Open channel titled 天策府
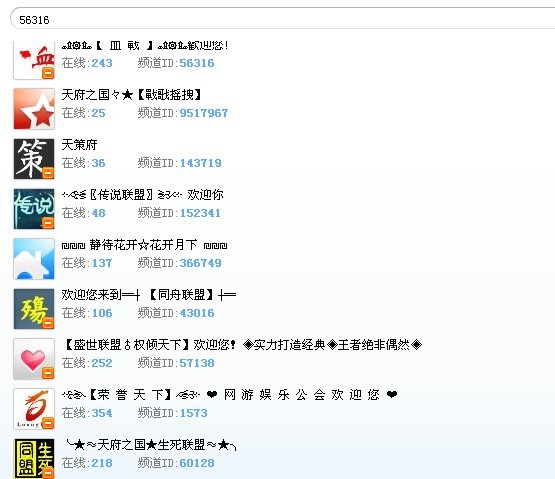Image resolution: width=555 pixels, height=479 pixels. coord(79,145)
